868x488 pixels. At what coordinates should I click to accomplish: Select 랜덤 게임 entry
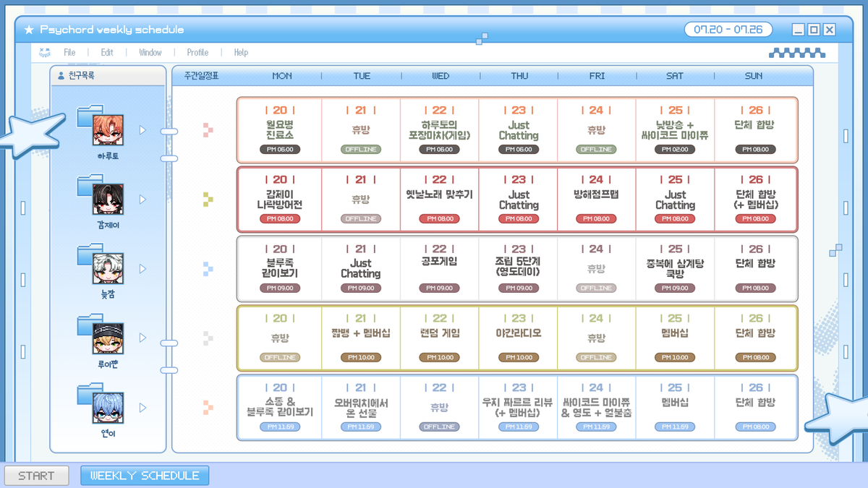pos(440,333)
